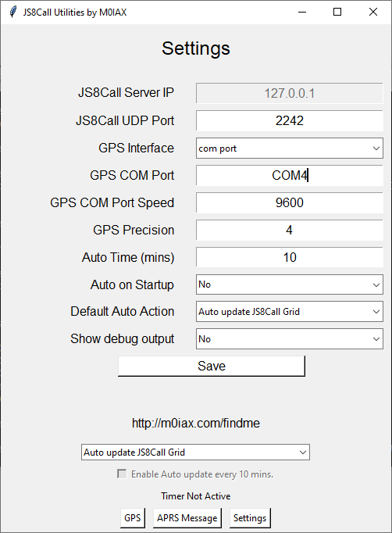This screenshot has height=533, width=392.
Task: Open the Auto on Startup dropdown
Action: tap(290, 284)
